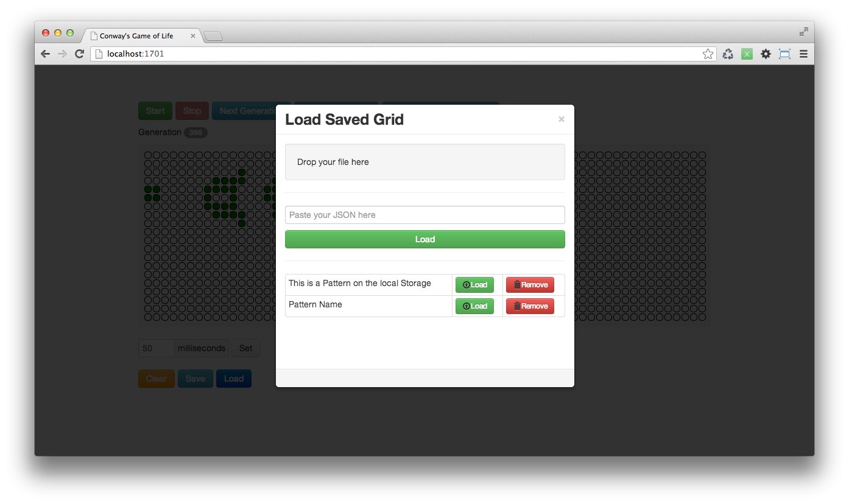
Task: Close window with red traffic light
Action: coord(46,33)
